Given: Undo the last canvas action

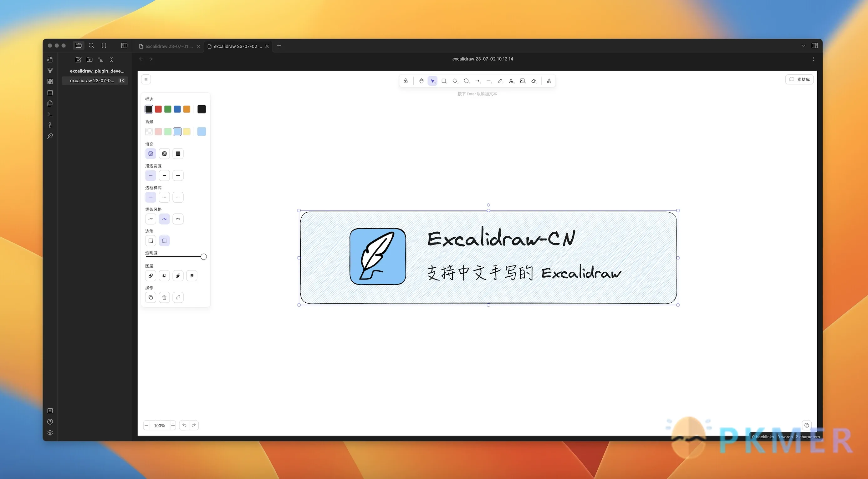Looking at the screenshot, I should [184, 426].
